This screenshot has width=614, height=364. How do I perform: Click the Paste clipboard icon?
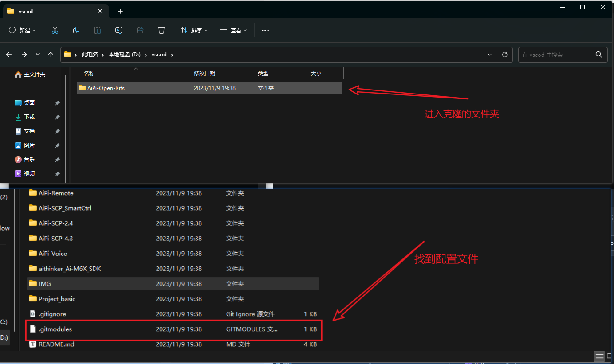click(x=98, y=30)
